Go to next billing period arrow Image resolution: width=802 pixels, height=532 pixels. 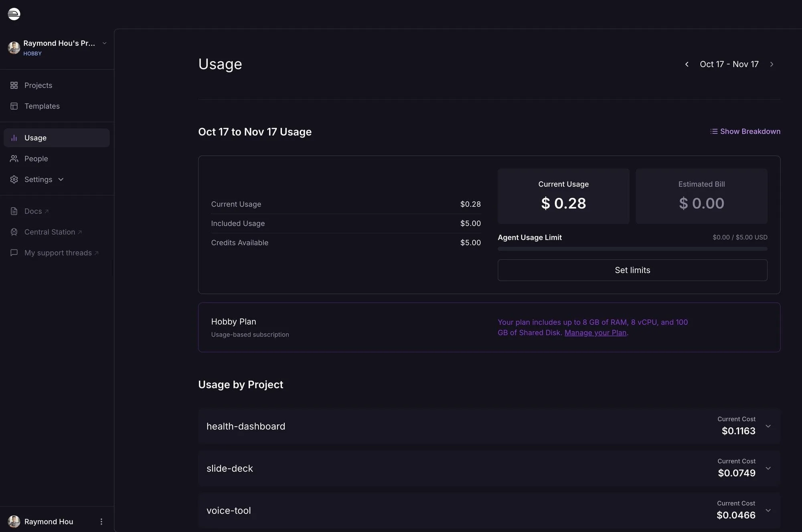tap(772, 64)
